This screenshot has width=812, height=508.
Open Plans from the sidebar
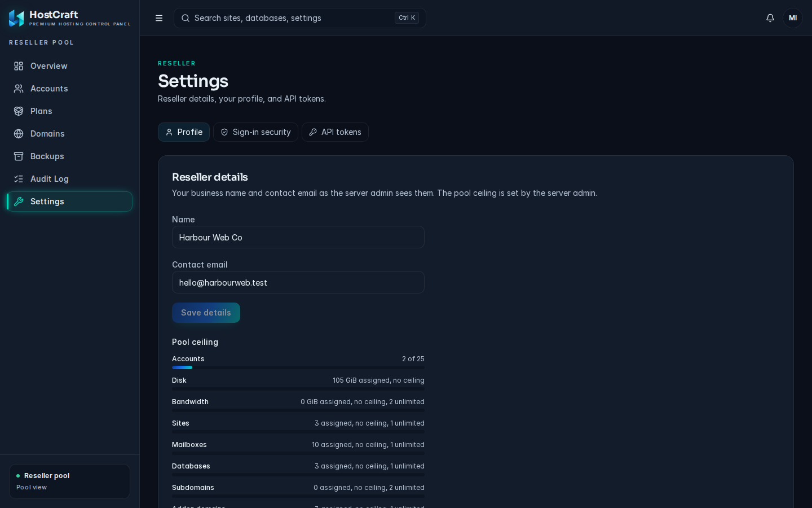coord(69,111)
